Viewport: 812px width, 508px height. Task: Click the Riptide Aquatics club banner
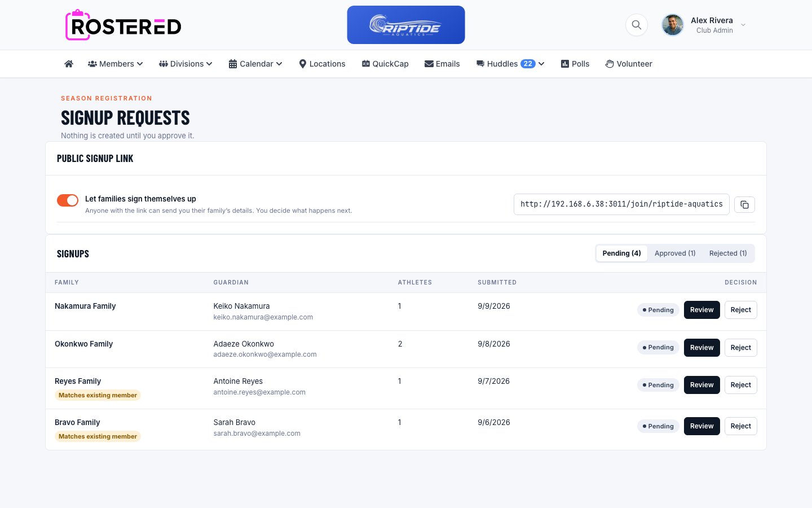pyautogui.click(x=406, y=25)
